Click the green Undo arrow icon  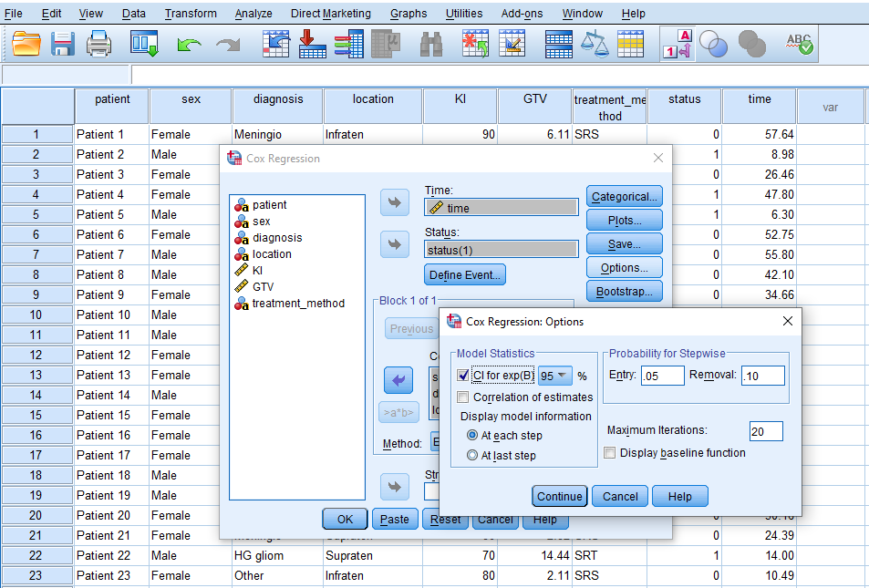pos(189,45)
